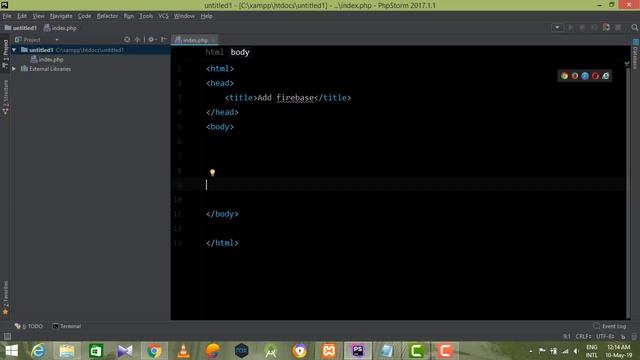
Task: Open line separator CRLF selector
Action: click(x=583, y=336)
